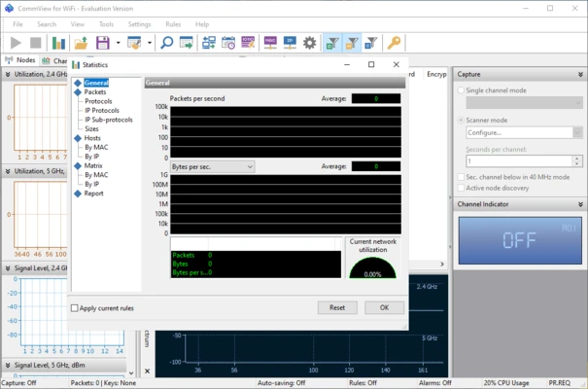
Task: Check Apply current rules
Action: click(x=74, y=308)
